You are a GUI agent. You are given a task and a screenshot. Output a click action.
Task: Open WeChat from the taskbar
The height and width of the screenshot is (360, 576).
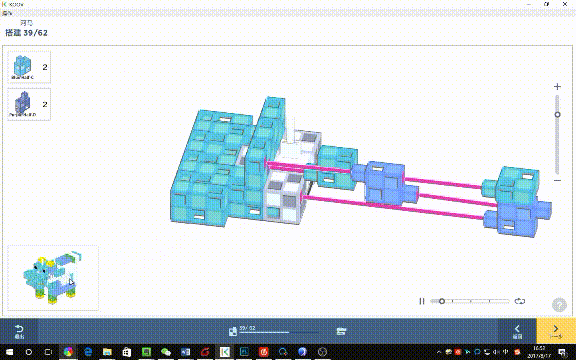click(166, 352)
